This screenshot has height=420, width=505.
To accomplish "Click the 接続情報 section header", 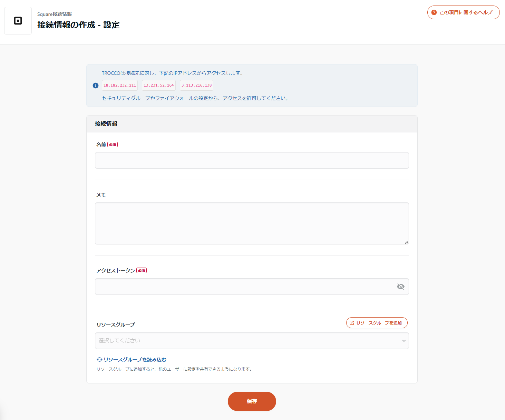I will coord(252,124).
